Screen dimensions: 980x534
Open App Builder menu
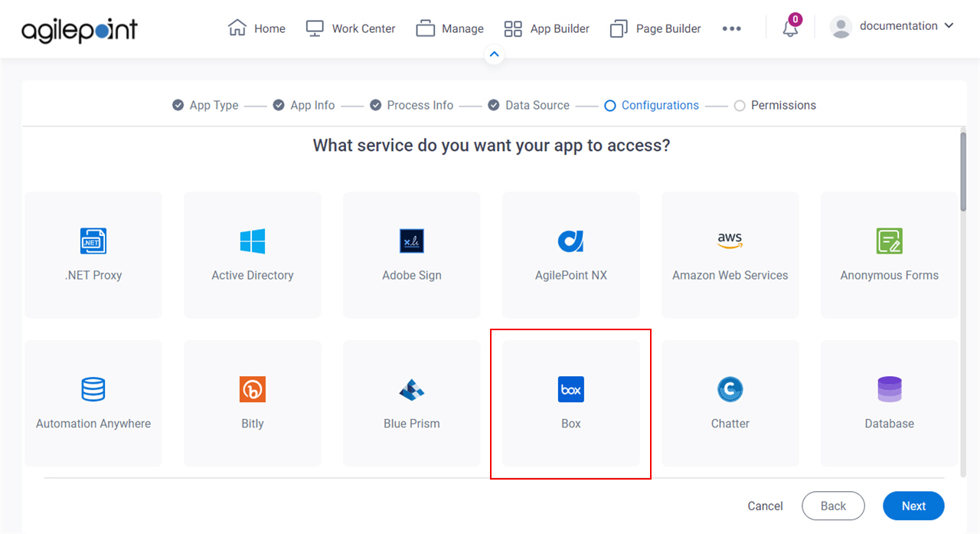coord(547,28)
